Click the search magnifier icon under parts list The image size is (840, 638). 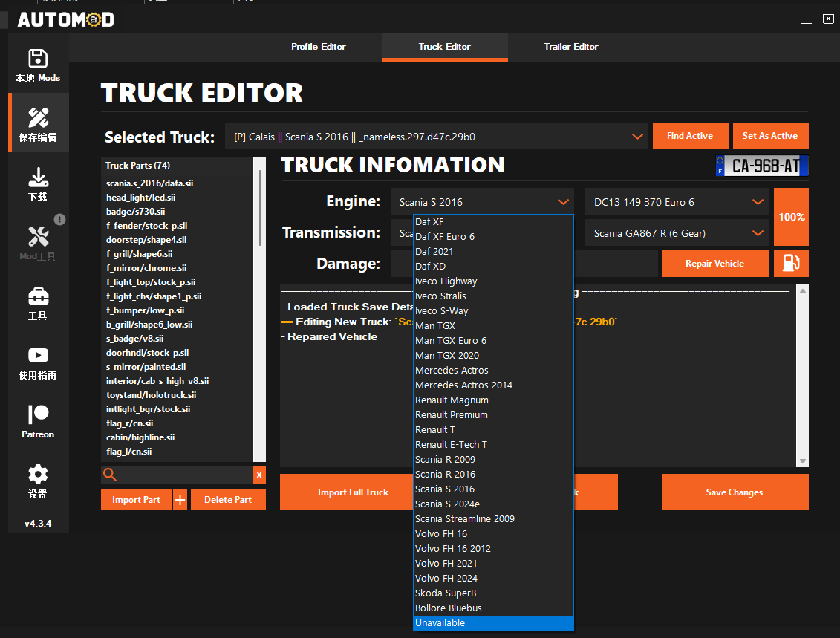tap(110, 475)
